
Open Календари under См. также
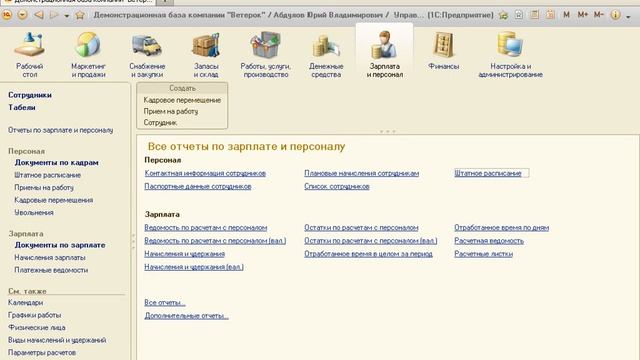(x=25, y=302)
